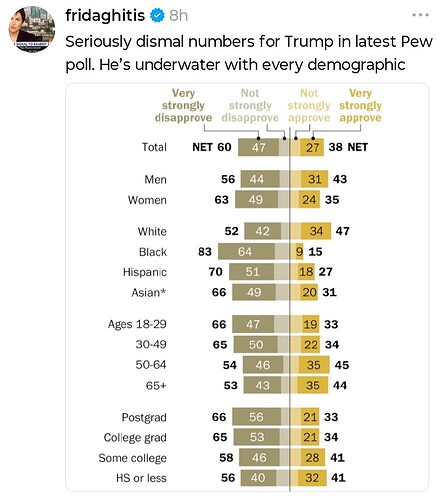Open the three-dot more options menu
446x500 pixels.
[420, 15]
